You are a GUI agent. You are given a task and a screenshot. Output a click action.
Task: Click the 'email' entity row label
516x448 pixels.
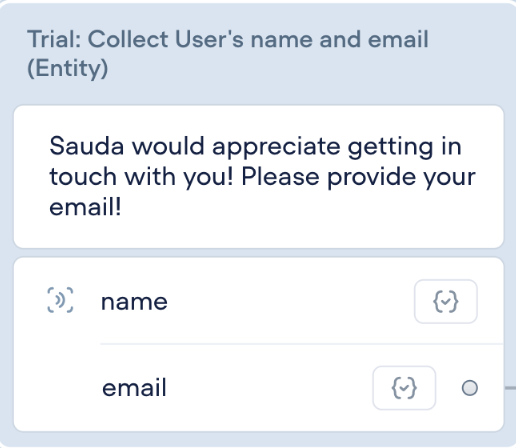(x=134, y=388)
